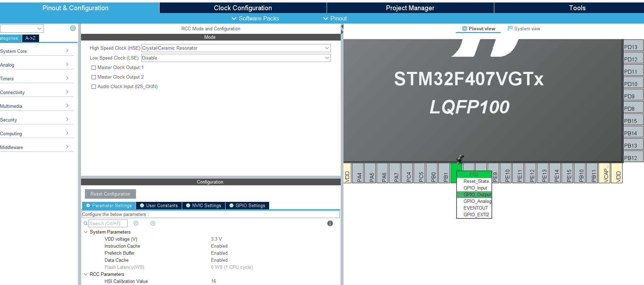Expand the Security category
Image resolution: width=644 pixels, height=285 pixels.
click(x=37, y=120)
